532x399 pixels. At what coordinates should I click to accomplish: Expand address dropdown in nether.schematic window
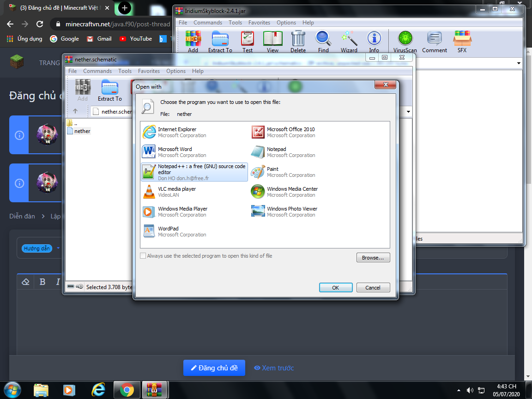(x=409, y=112)
